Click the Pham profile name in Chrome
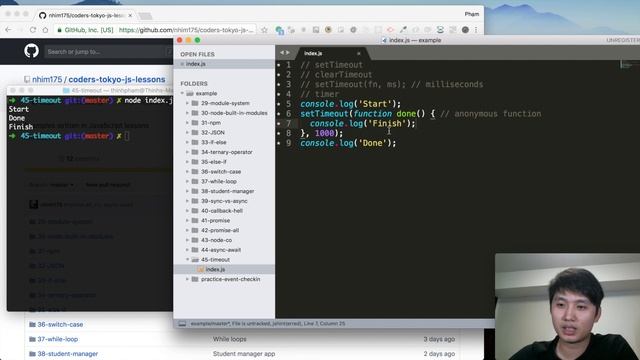Image resolution: width=640 pixels, height=360 pixels. click(471, 14)
